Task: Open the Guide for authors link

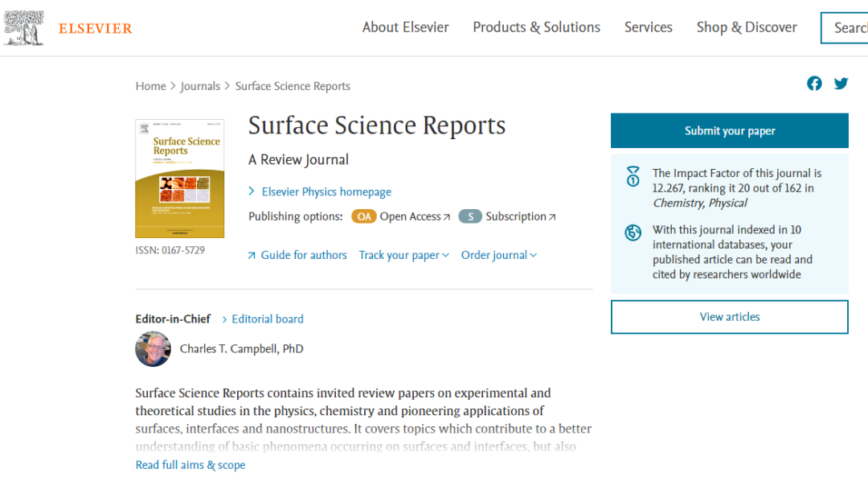Action: (303, 255)
